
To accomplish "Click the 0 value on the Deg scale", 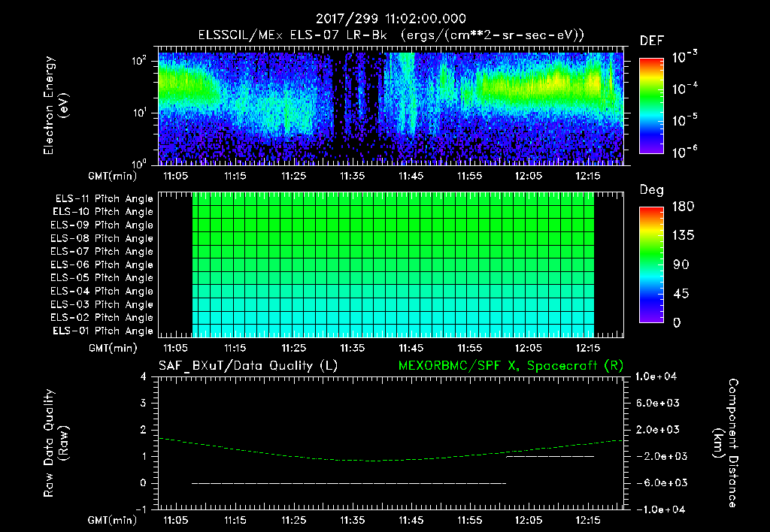I will (677, 322).
